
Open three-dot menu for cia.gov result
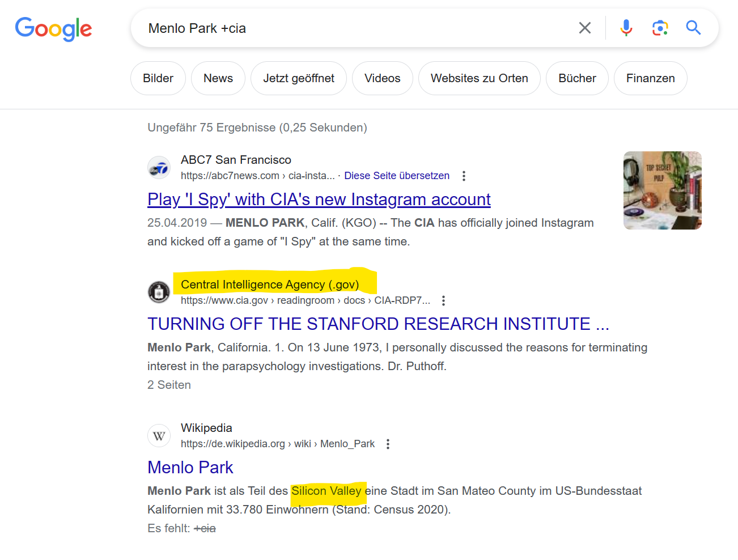pyautogui.click(x=443, y=301)
